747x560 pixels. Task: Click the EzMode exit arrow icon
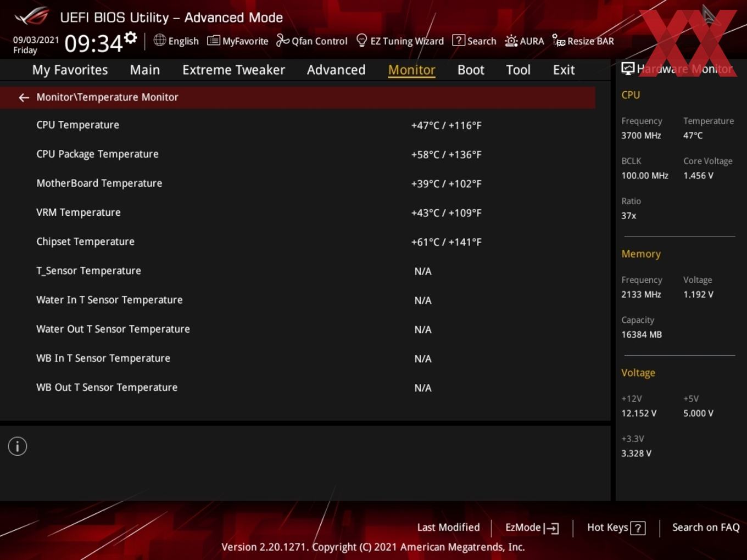[x=551, y=528]
